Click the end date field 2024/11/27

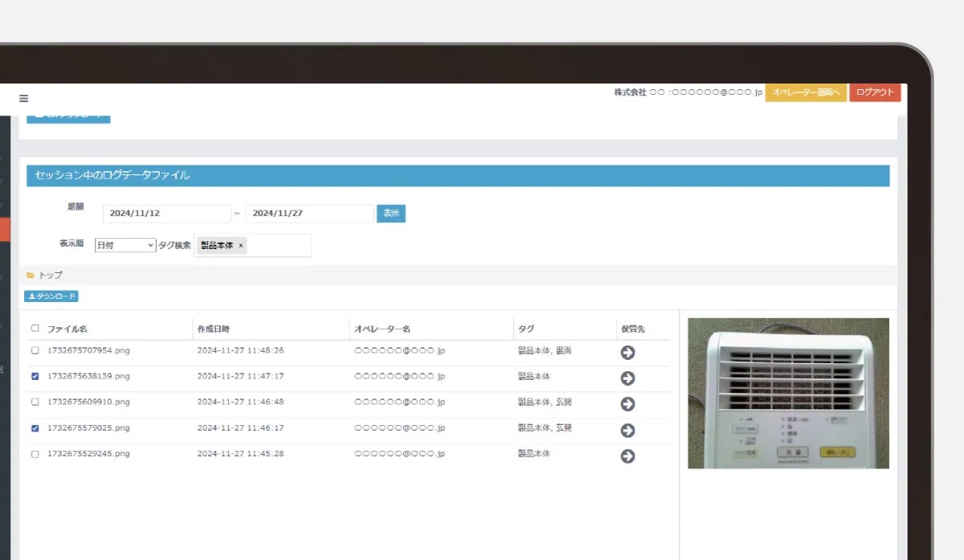pos(309,214)
